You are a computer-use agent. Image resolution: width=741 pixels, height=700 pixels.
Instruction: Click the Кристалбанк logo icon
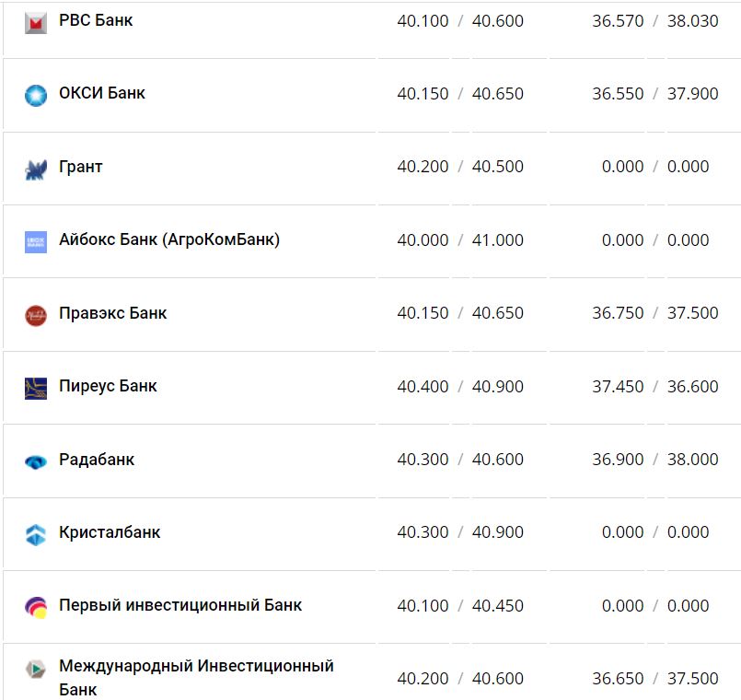[36, 534]
